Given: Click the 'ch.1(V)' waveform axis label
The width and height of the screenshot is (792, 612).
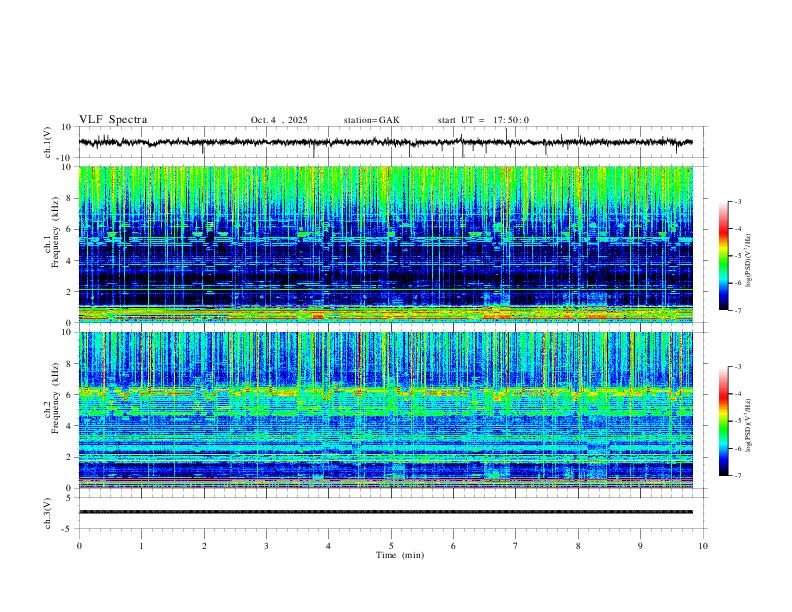Looking at the screenshot, I should pyautogui.click(x=48, y=142).
